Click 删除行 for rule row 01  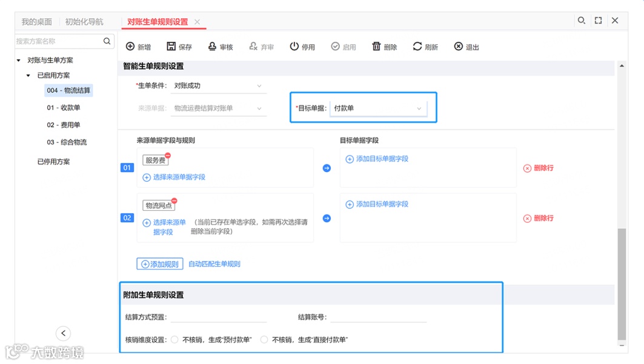coord(539,168)
